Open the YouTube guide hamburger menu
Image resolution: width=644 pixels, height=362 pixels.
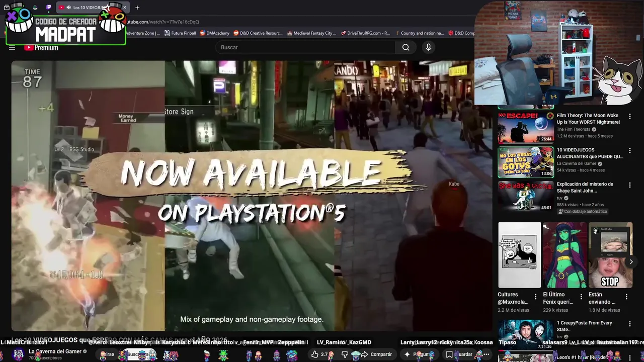[12, 48]
